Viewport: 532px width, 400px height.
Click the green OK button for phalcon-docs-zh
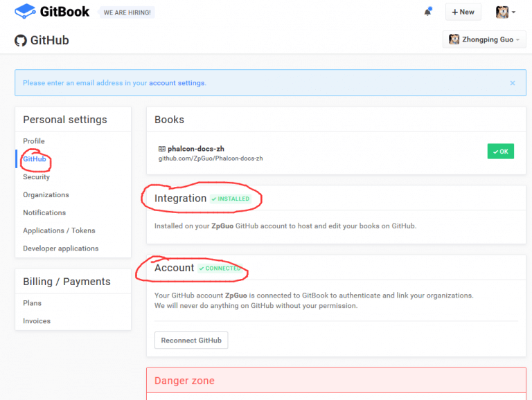click(x=500, y=152)
